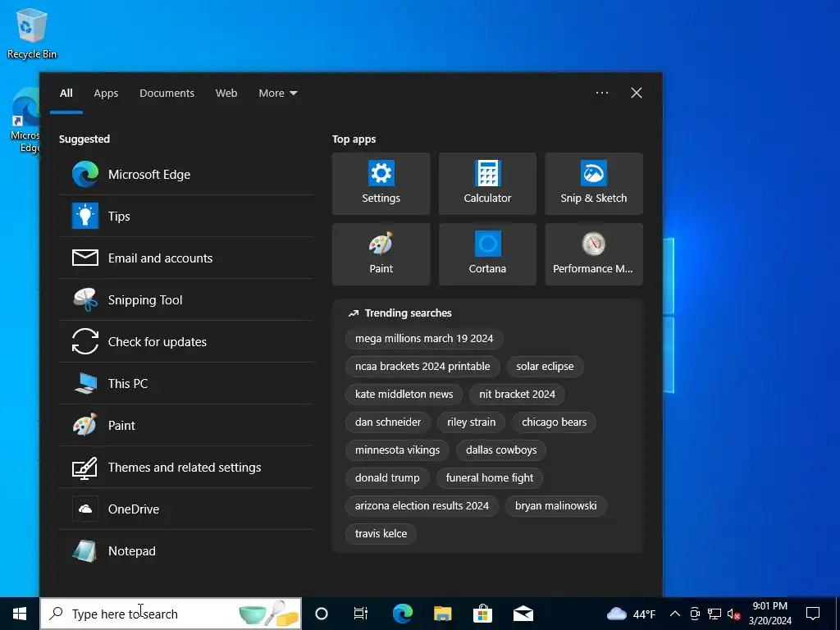Screen dimensions: 840x630
Task: Click nit bracket 2024 trend
Action: (517, 395)
